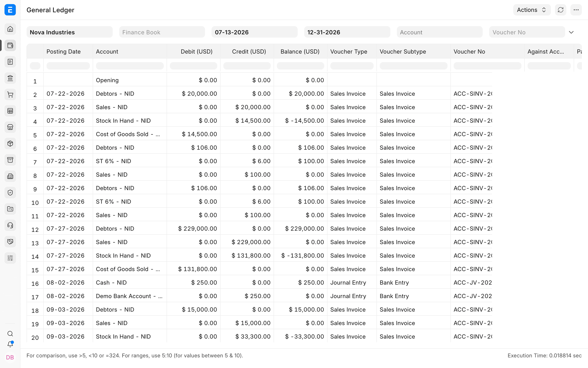Open the shopping cart icon in sidebar
This screenshot has height=368, width=588.
click(10, 94)
